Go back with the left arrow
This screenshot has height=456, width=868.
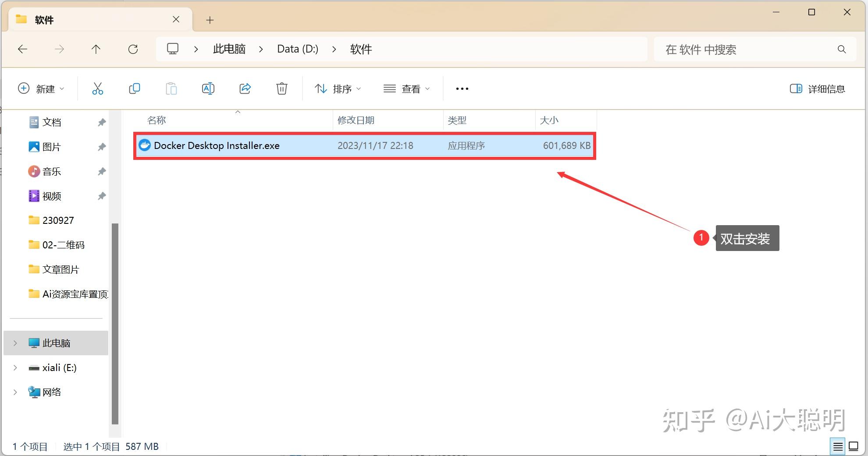pos(22,49)
